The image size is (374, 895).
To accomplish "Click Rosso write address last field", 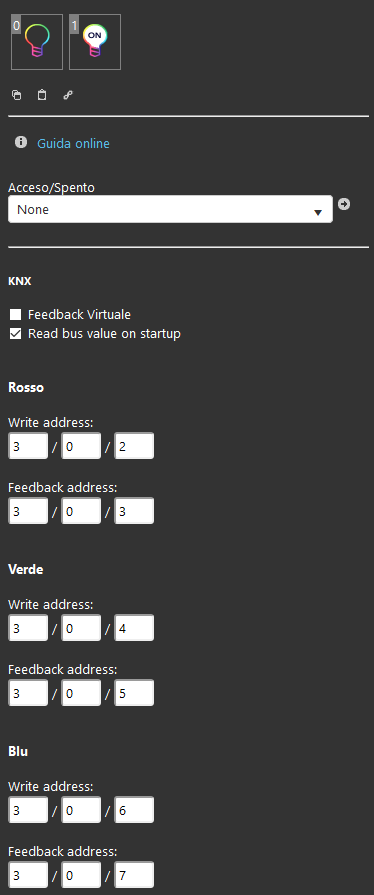I will [134, 446].
